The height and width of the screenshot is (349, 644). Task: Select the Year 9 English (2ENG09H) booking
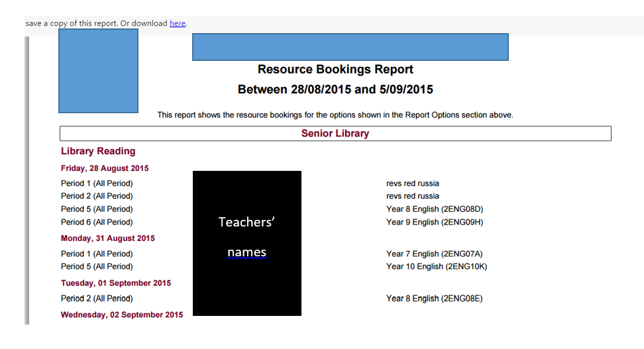[435, 223]
